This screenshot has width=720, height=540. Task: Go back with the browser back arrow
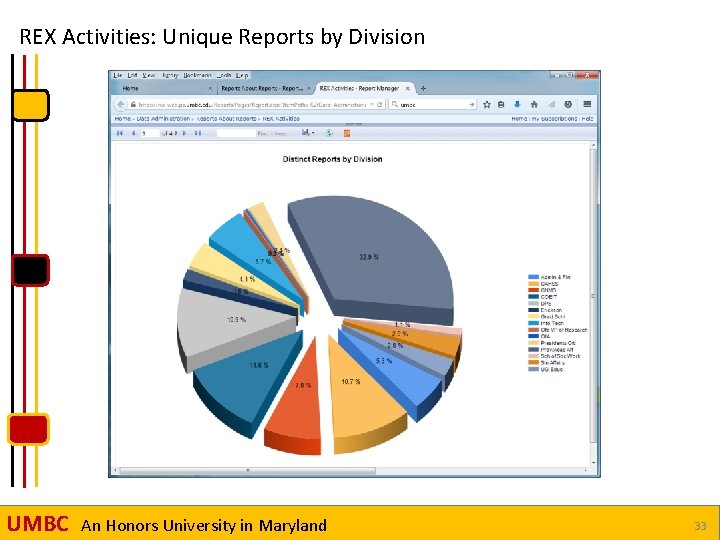120,105
